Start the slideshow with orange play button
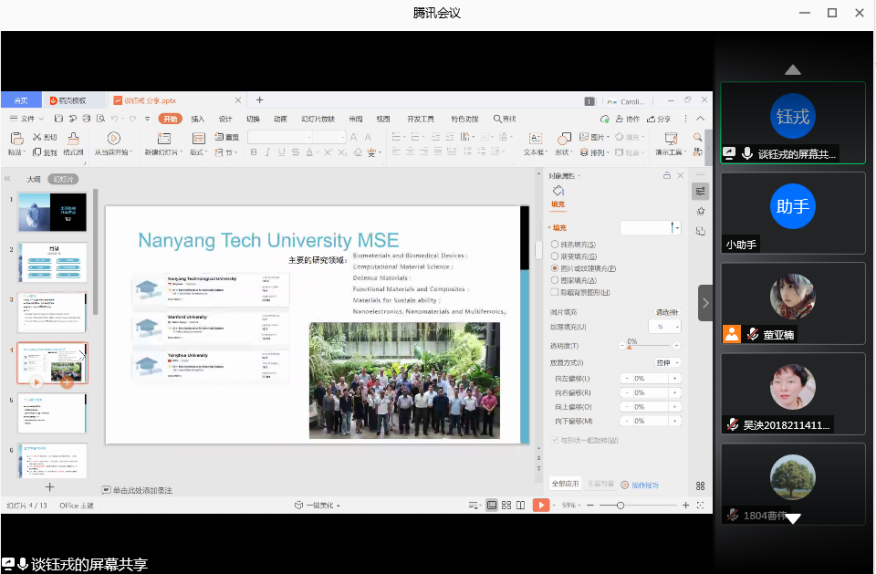Image resolution: width=876 pixels, height=574 pixels. tap(541, 505)
